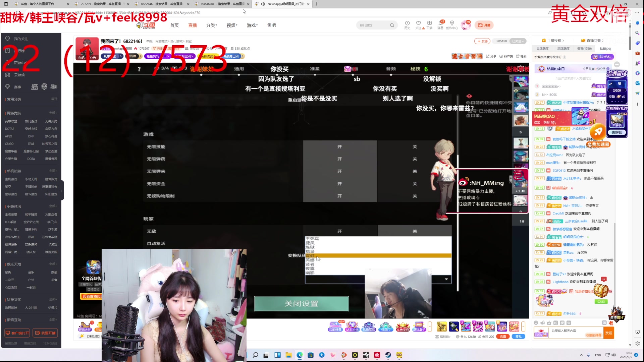644x362 pixels.
Task: Switch 无限技能 toggle to 关
Action: [415, 146]
